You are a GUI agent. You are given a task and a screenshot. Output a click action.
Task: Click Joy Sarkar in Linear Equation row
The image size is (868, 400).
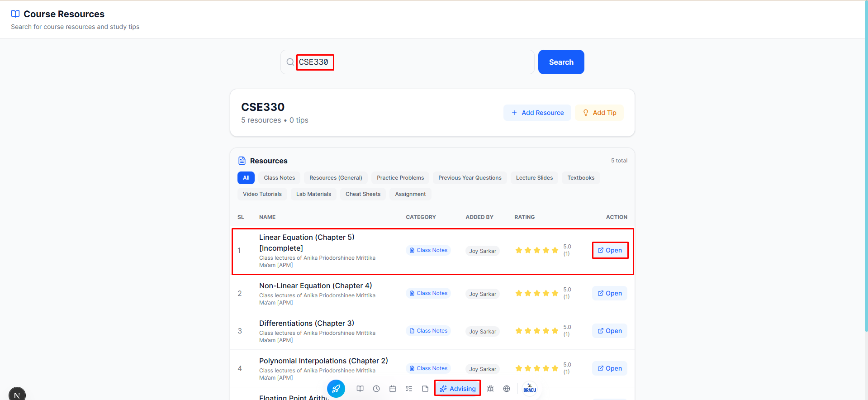483,251
